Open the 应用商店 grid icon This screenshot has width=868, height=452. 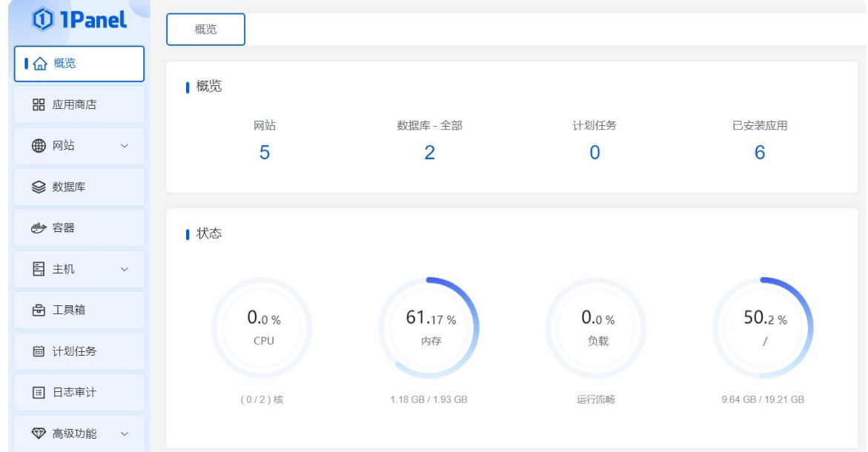click(x=39, y=105)
